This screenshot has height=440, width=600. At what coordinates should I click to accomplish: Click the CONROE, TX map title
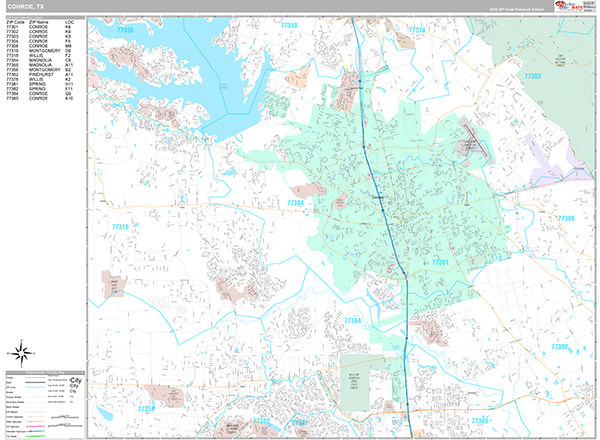pyautogui.click(x=27, y=8)
